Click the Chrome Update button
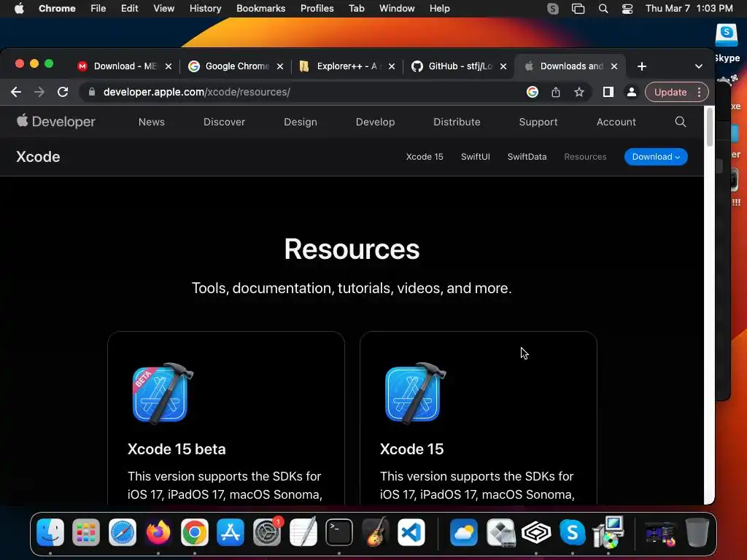Viewport: 747px width, 560px height. 670,92
